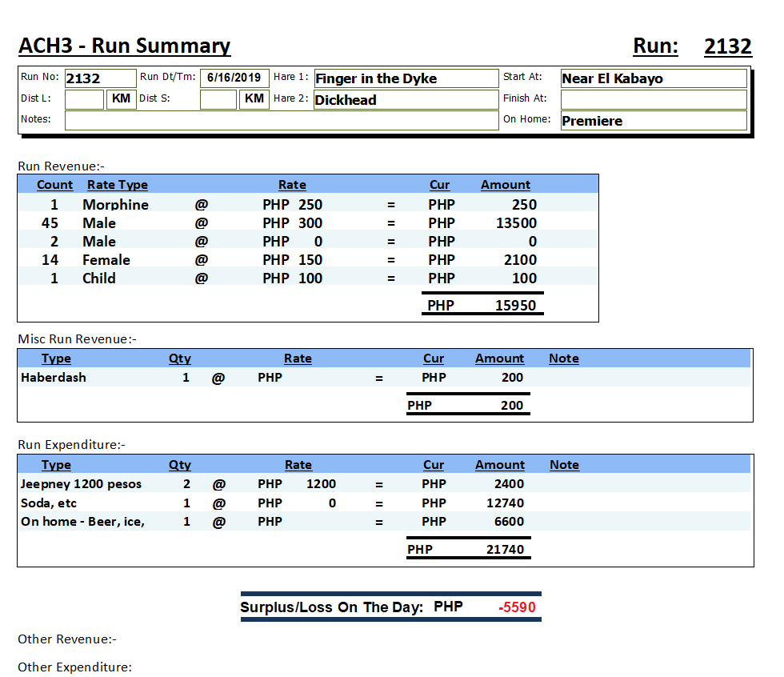Image resolution: width=784 pixels, height=677 pixels.
Task: Click the empty Dist S distance field
Action: (218, 99)
